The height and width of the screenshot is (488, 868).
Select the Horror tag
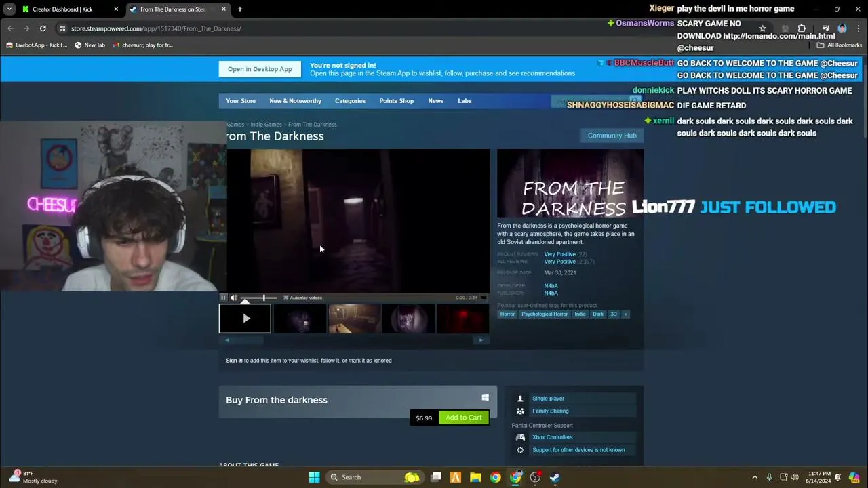pos(507,314)
